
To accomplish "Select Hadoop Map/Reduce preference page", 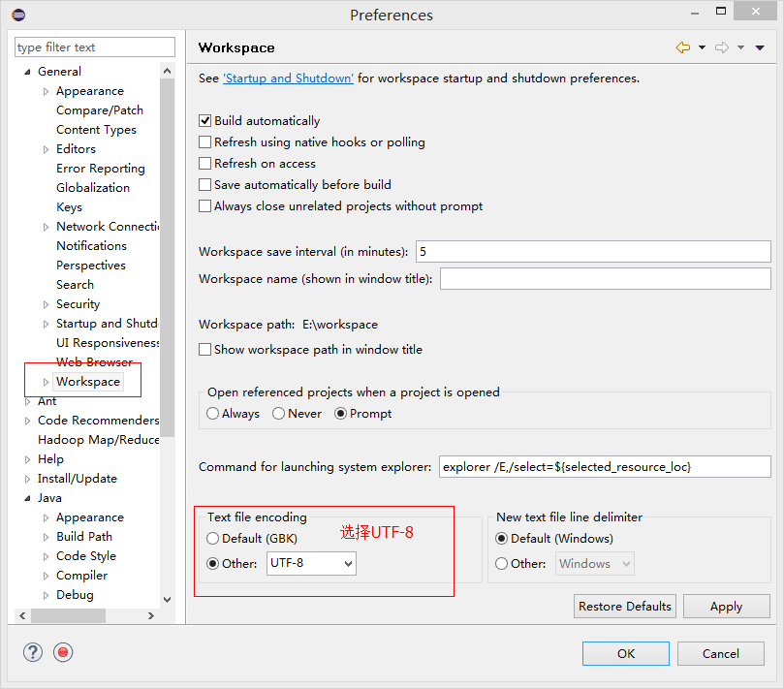I will [x=99, y=440].
